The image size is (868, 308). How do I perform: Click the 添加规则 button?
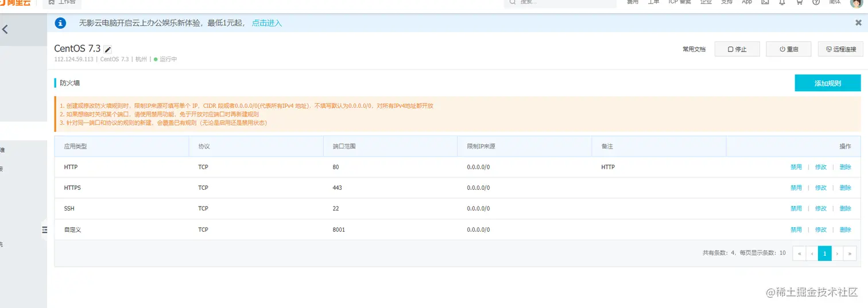[828, 83]
